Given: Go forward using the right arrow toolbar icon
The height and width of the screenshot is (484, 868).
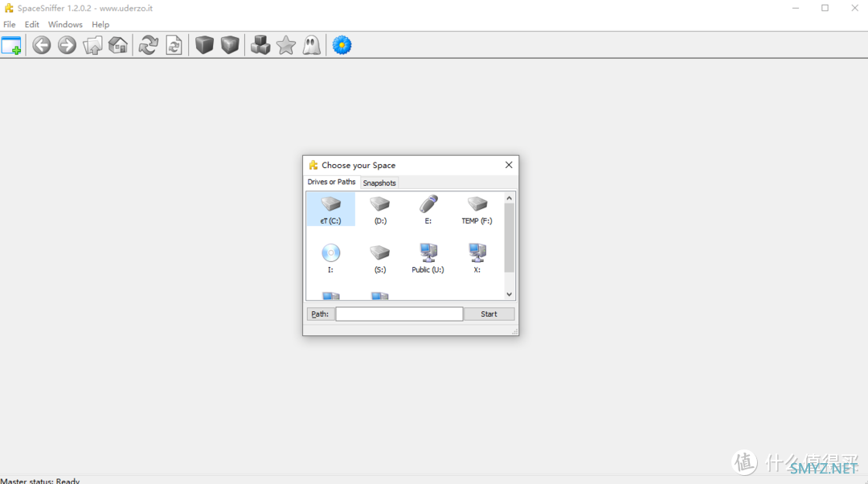Looking at the screenshot, I should point(67,45).
